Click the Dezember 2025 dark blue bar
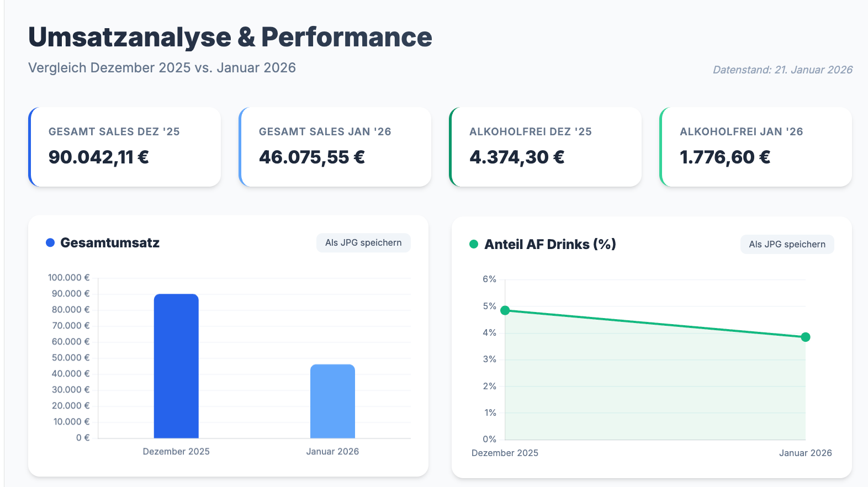The width and height of the screenshot is (868, 487). (x=176, y=366)
